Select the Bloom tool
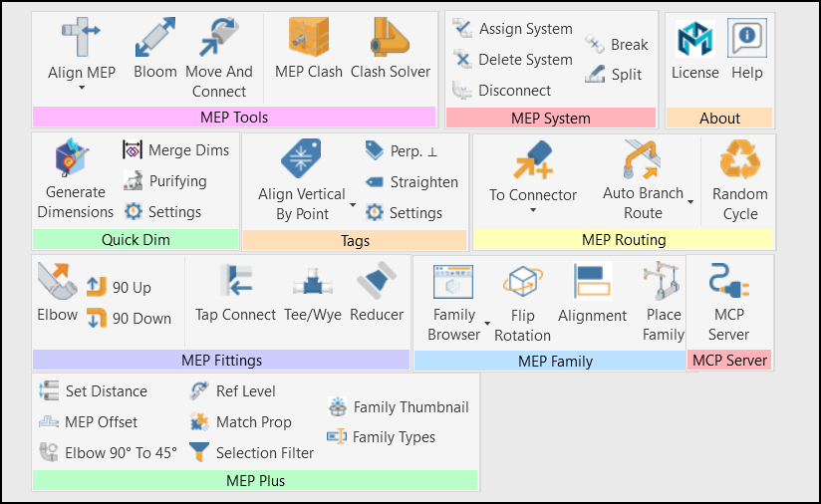The width and height of the screenshot is (821, 504). 155,49
